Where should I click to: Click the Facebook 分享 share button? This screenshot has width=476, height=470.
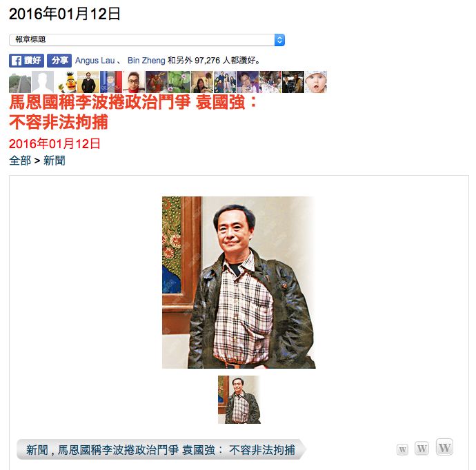click(x=59, y=61)
